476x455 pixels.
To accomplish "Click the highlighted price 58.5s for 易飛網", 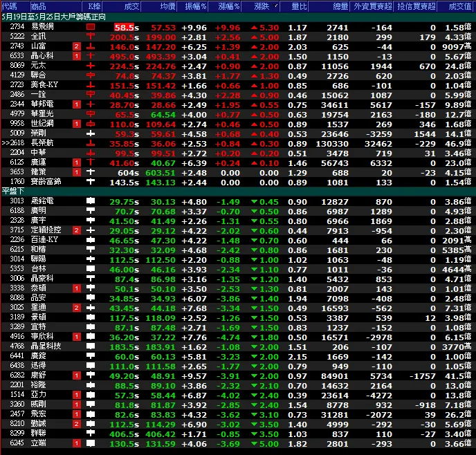I will pos(127,27).
